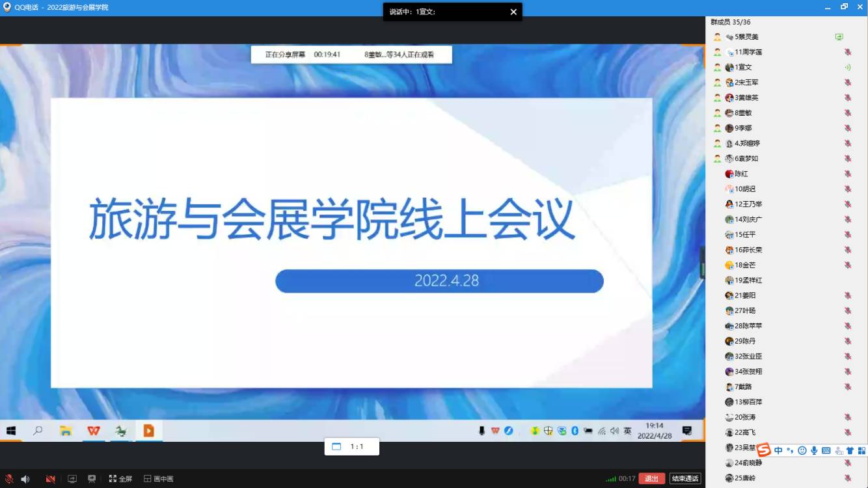Unmute the microphone in the call toolbar
Image resolution: width=868 pixels, height=488 pixels.
click(x=9, y=479)
